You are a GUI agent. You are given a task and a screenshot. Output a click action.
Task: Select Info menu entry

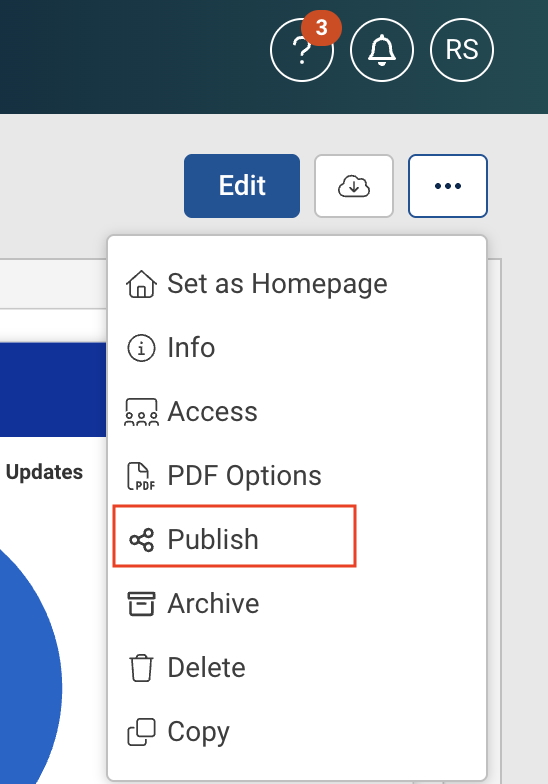tap(297, 348)
